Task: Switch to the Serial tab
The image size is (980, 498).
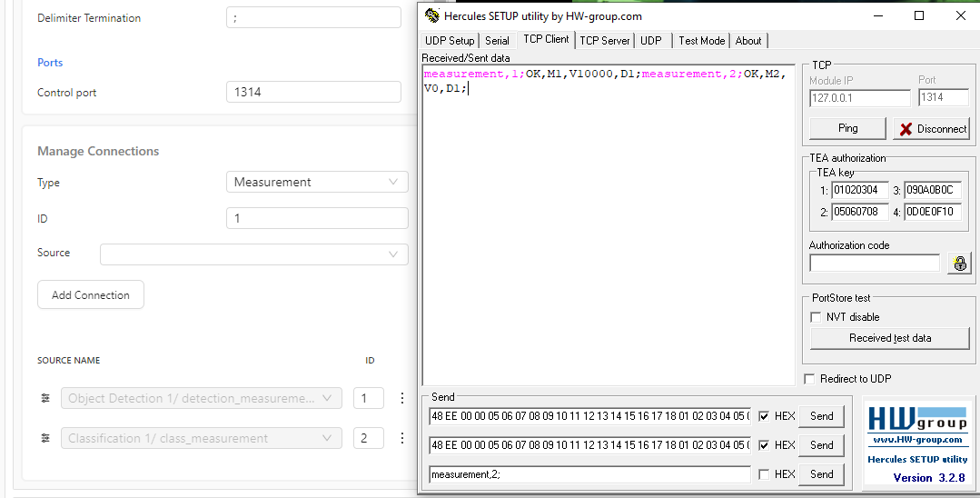Action: click(497, 41)
